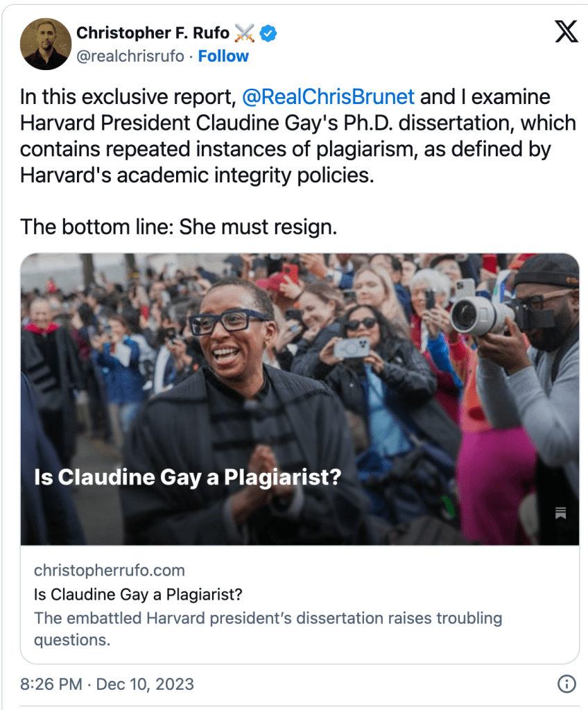The width and height of the screenshot is (588, 710).
Task: Click the small icon in photo's bottom-right corner
Action: [x=561, y=513]
